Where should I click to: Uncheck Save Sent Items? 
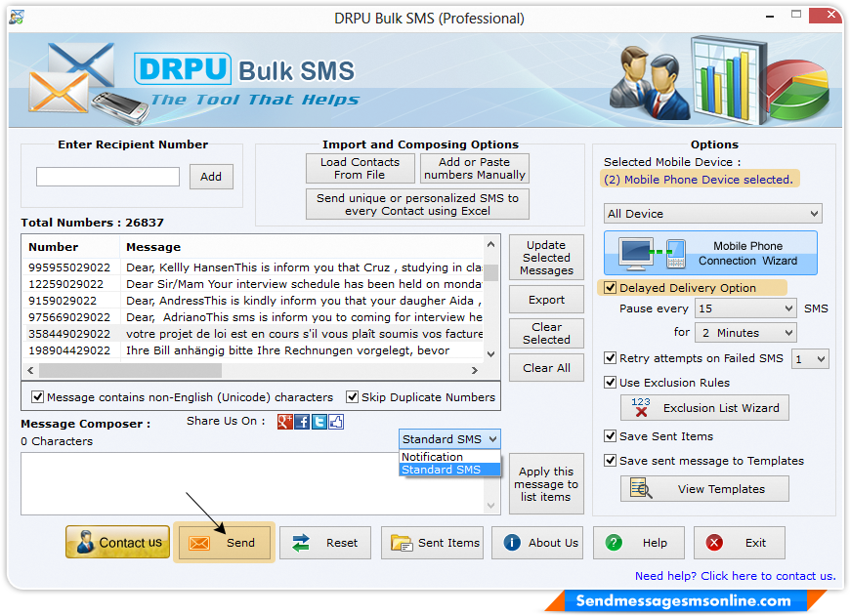[610, 436]
